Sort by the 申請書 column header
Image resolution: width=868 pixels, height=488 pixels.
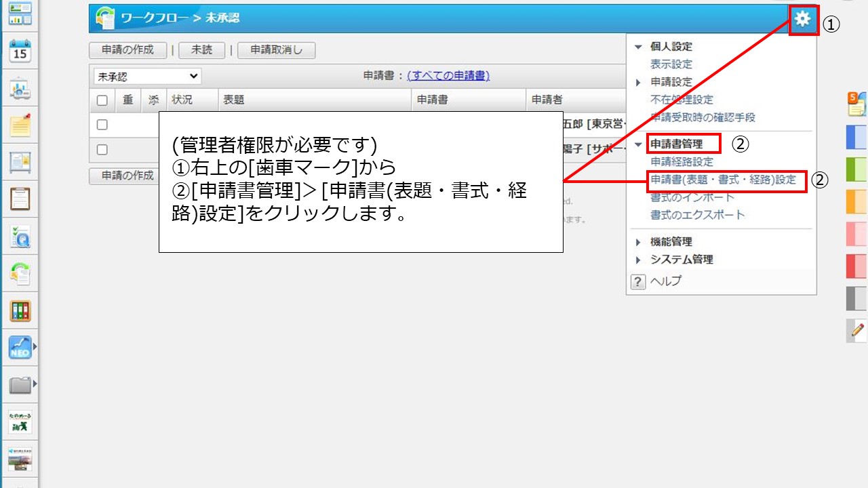click(x=433, y=100)
